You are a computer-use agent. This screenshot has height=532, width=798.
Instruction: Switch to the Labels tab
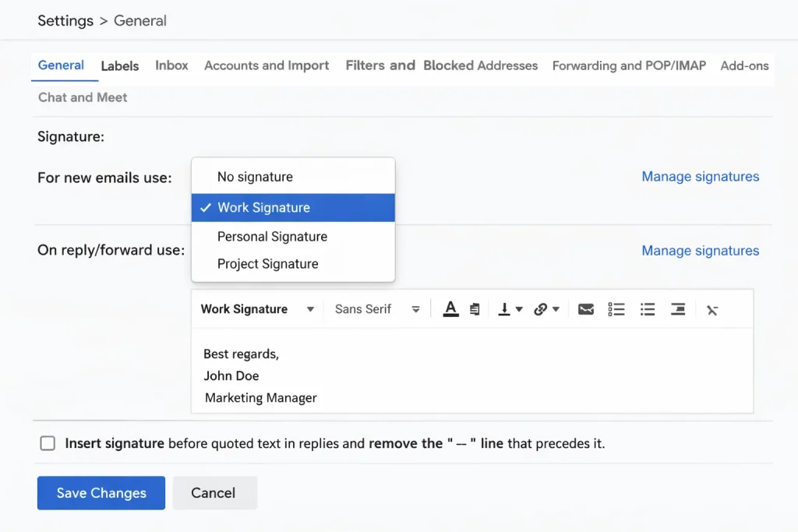click(120, 66)
